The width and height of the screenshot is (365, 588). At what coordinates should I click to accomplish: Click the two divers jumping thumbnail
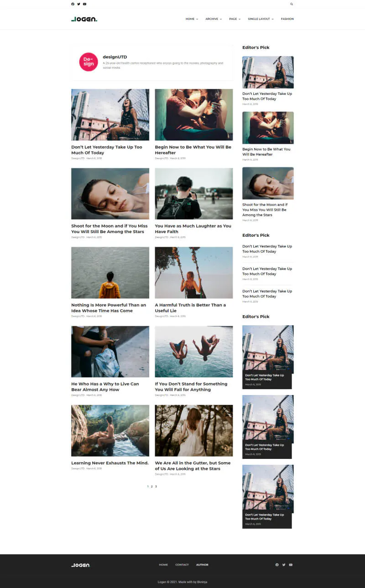click(194, 352)
